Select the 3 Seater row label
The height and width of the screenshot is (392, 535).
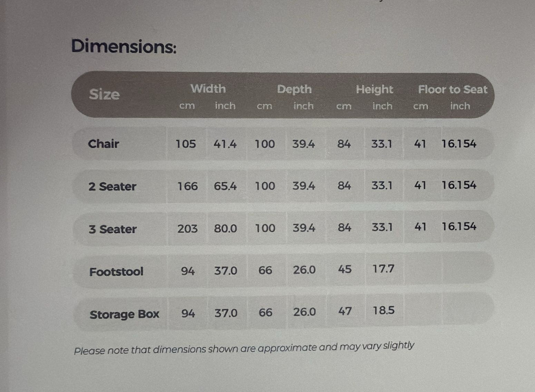point(113,229)
